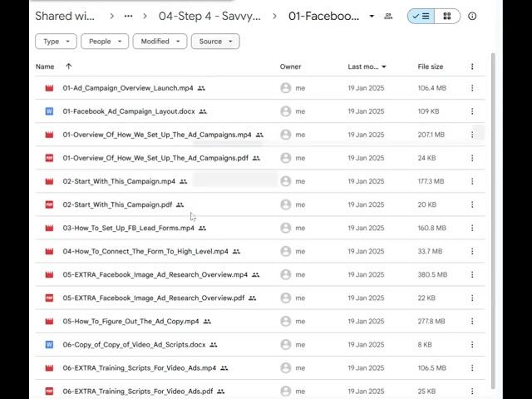Click Word icon for 01-Facebook_Ad_Campaign_Layout.docx
This screenshot has height=399, width=532.
tap(49, 111)
